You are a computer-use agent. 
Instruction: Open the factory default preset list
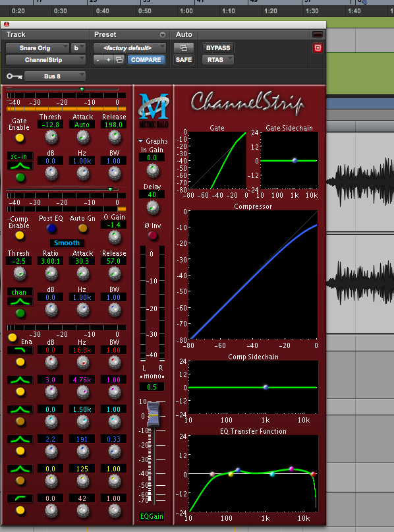tap(130, 48)
